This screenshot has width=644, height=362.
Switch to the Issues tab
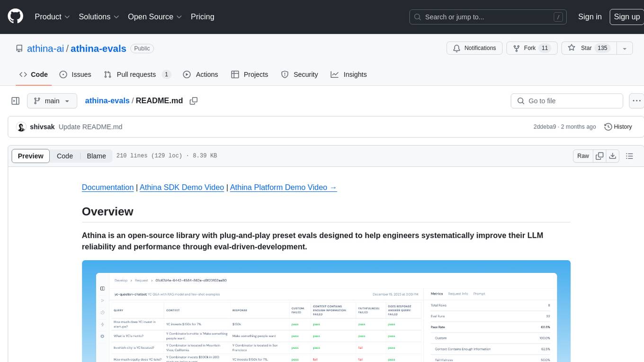(75, 74)
